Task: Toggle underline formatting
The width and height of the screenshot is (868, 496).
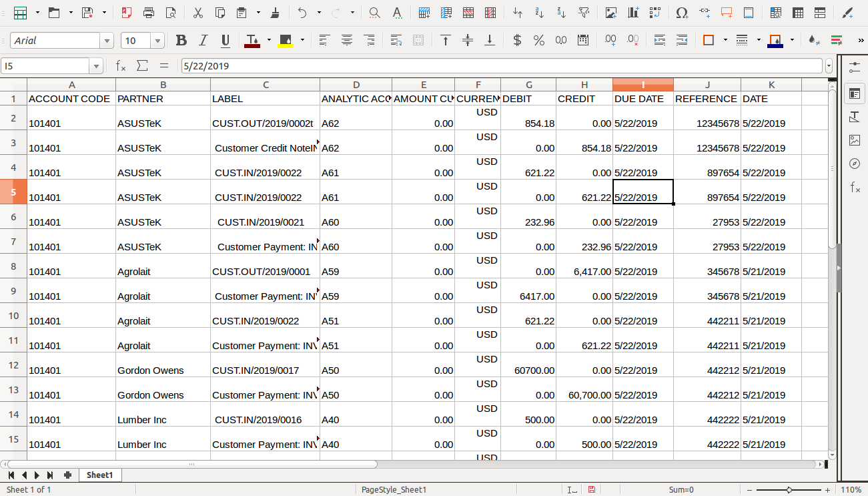Action: [226, 41]
